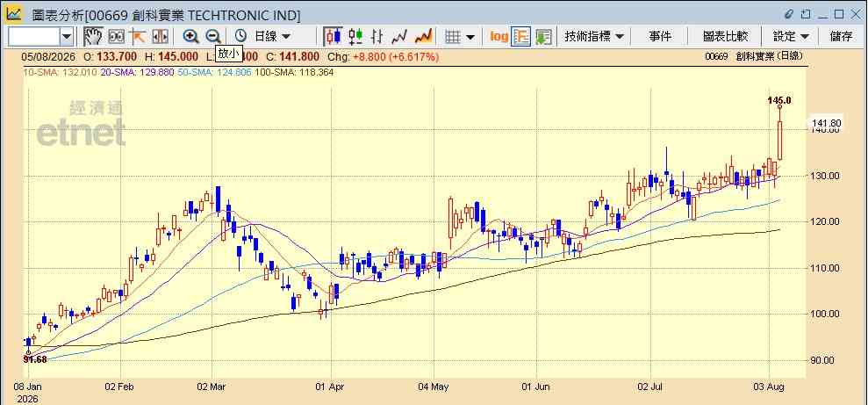Click the 04 May date axis label

[x=434, y=387]
